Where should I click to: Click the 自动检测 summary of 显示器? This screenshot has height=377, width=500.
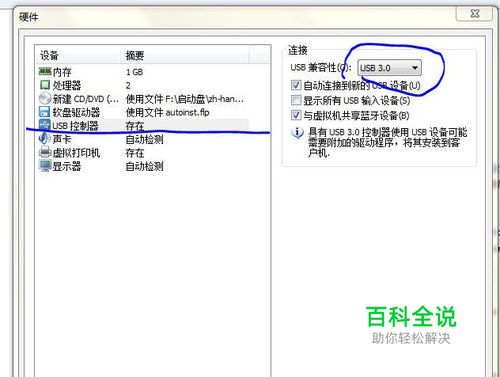(x=144, y=166)
